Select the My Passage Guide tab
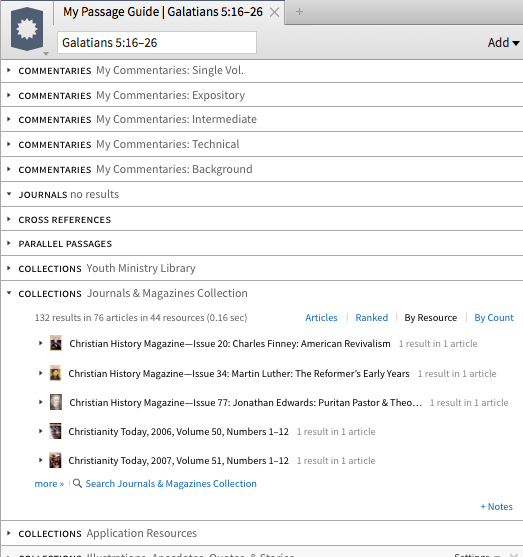The width and height of the screenshot is (523, 557). pyautogui.click(x=163, y=12)
